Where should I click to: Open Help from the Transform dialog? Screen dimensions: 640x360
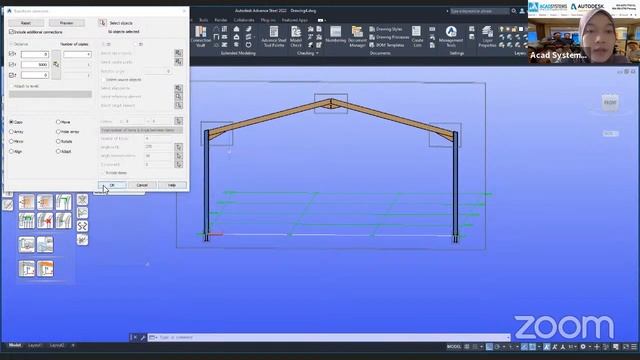[172, 185]
